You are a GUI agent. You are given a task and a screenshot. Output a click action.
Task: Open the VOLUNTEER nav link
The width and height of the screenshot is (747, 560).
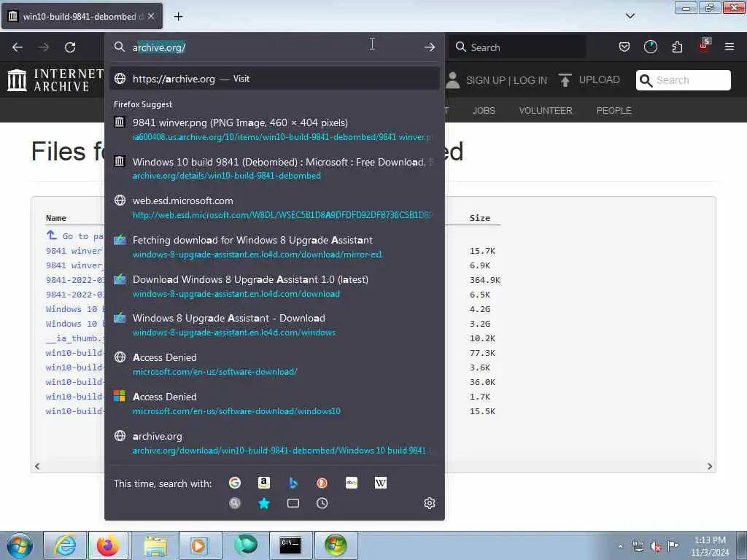(x=546, y=111)
